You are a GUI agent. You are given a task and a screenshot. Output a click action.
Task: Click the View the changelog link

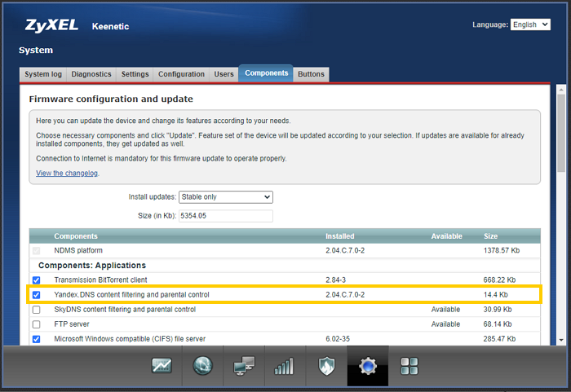68,174
